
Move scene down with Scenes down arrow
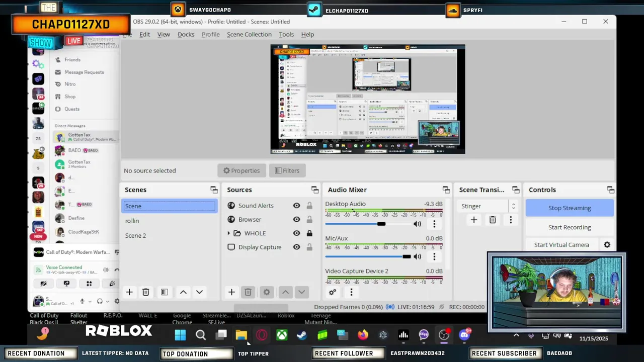click(x=199, y=292)
